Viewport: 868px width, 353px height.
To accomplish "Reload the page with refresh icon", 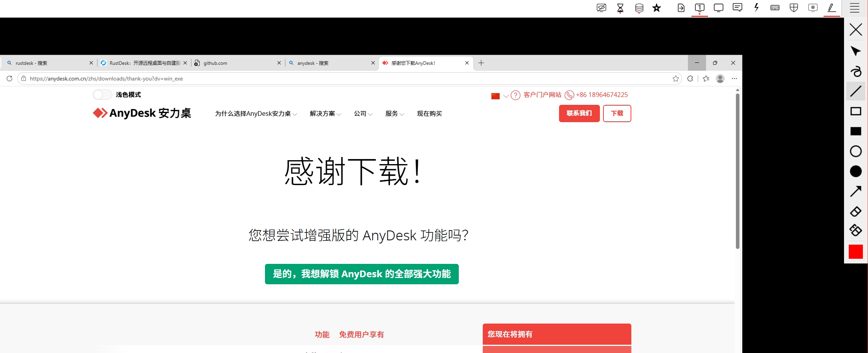I will 9,79.
